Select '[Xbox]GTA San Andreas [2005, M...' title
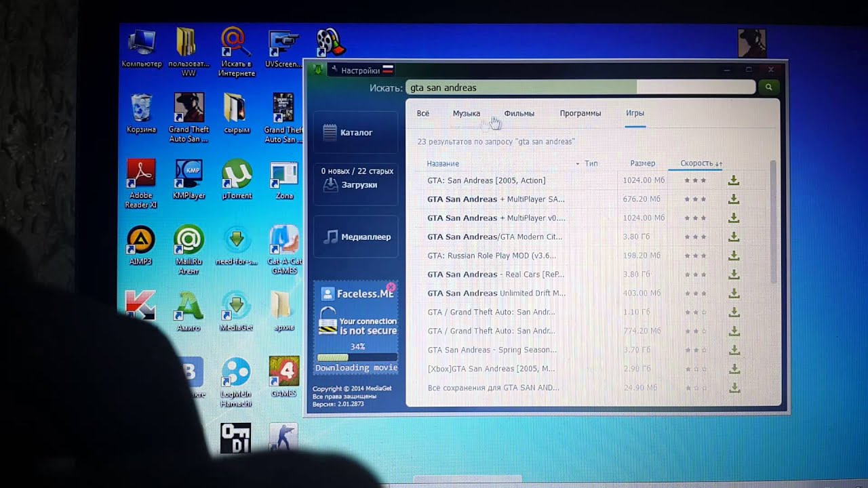Image resolution: width=868 pixels, height=488 pixels. pos(491,369)
